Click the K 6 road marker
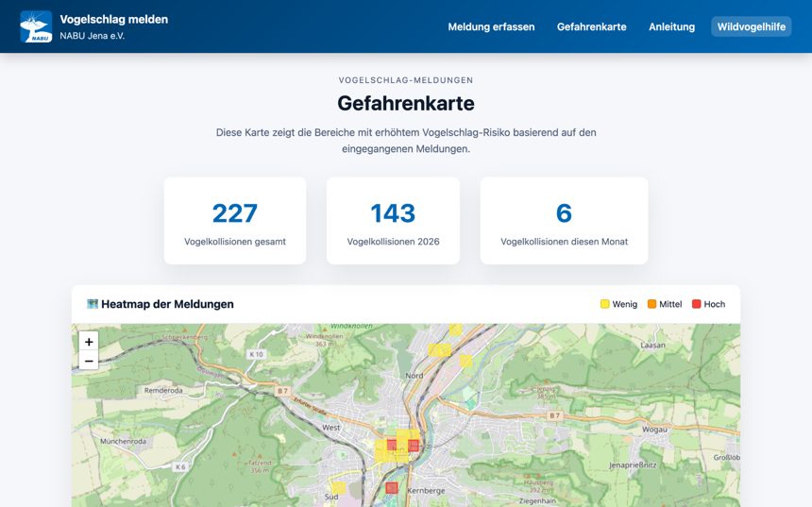Viewport: 812px width, 507px height. 180,466
